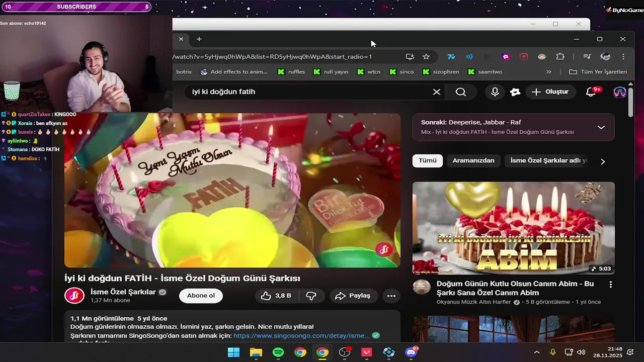Open the Recycle Bin desktop icon
The width and height of the screenshot is (644, 362).
12,90
